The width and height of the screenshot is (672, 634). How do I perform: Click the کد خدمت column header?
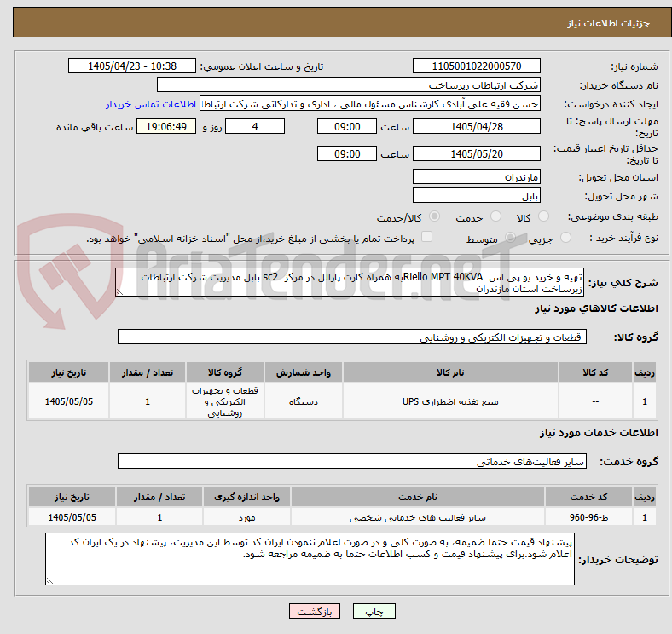click(x=589, y=497)
